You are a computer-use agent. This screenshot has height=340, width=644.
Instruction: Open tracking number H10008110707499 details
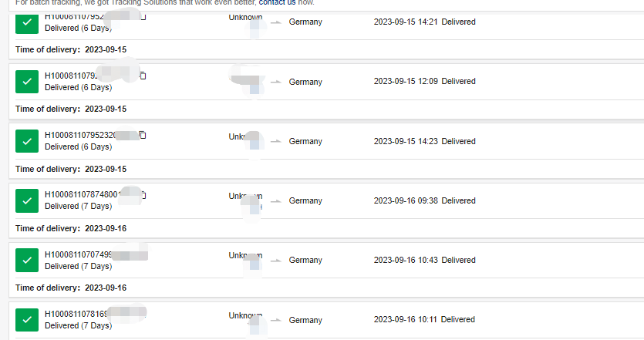(x=79, y=254)
